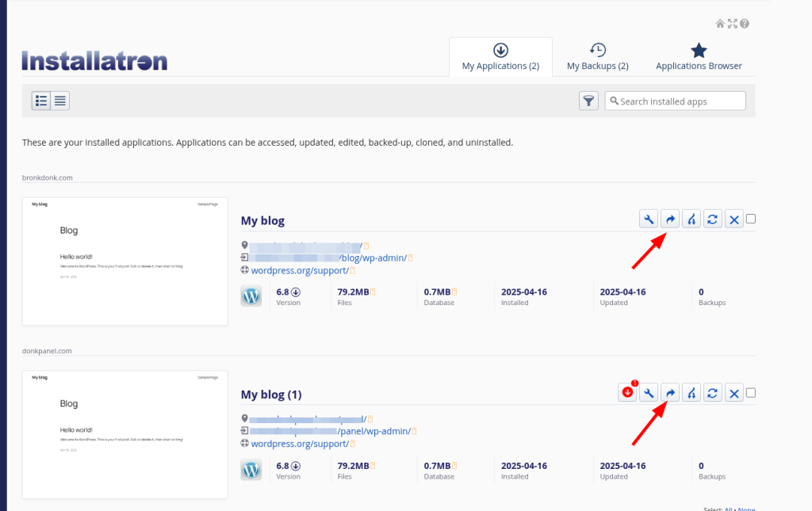
Task: Focus the Search installed apps field
Action: click(676, 101)
